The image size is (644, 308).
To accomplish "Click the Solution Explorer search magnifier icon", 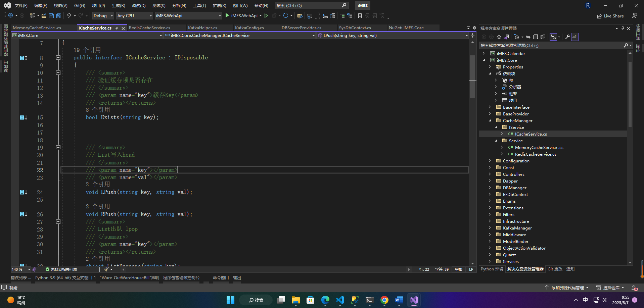I will (x=626, y=45).
